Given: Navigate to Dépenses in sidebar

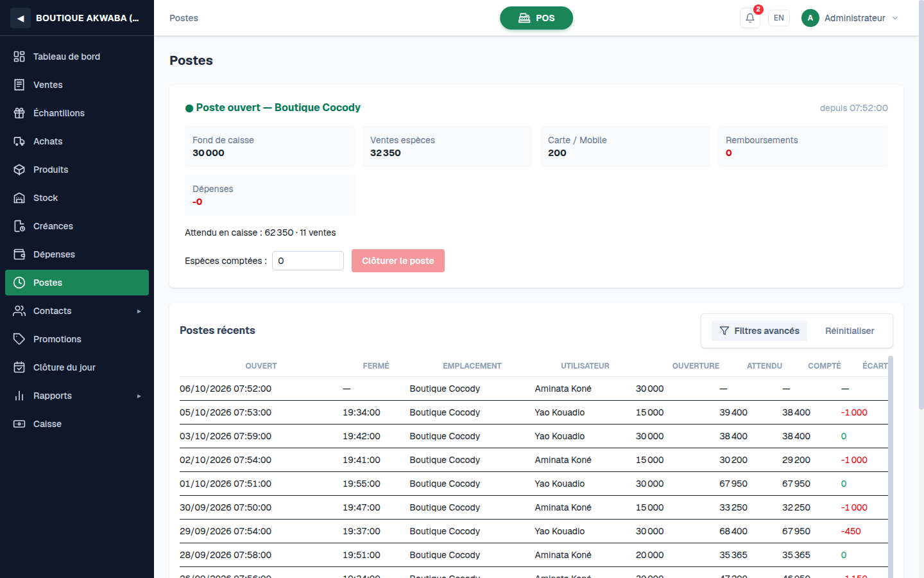Looking at the screenshot, I should (x=77, y=254).
